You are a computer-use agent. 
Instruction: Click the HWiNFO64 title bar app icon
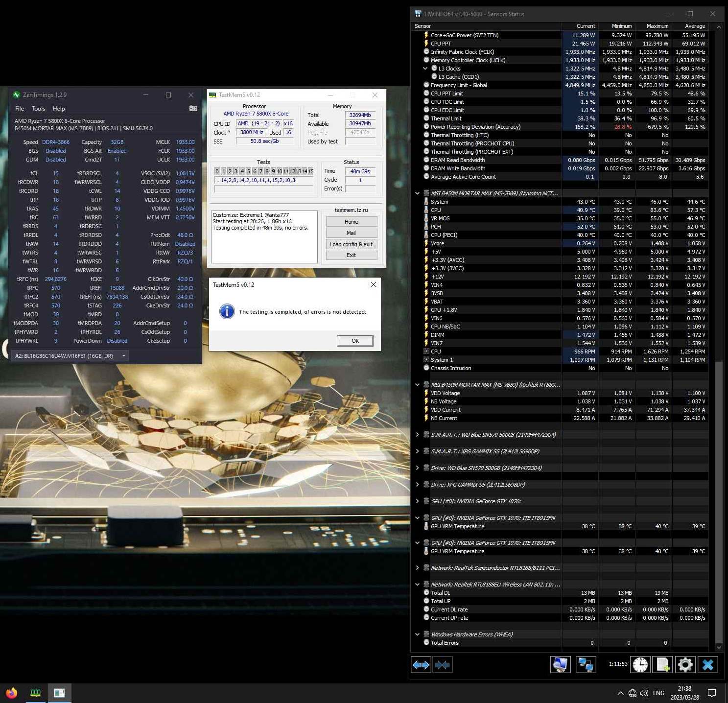point(418,14)
